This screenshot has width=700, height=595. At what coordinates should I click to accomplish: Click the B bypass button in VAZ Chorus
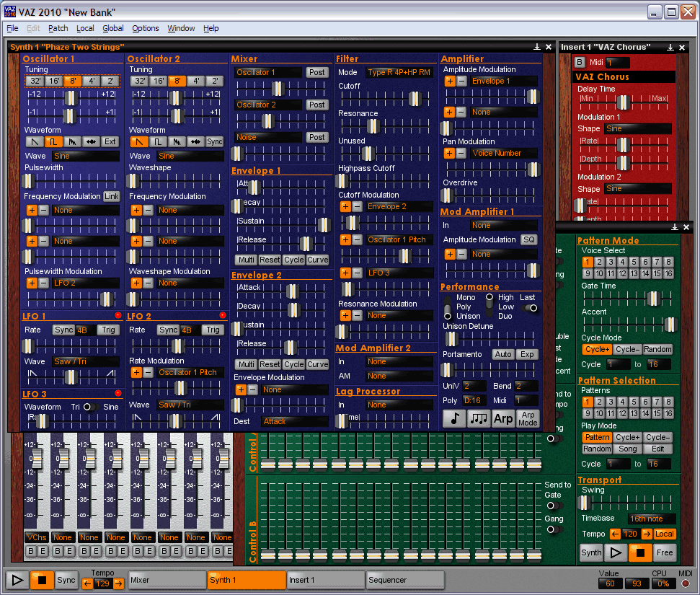click(580, 62)
